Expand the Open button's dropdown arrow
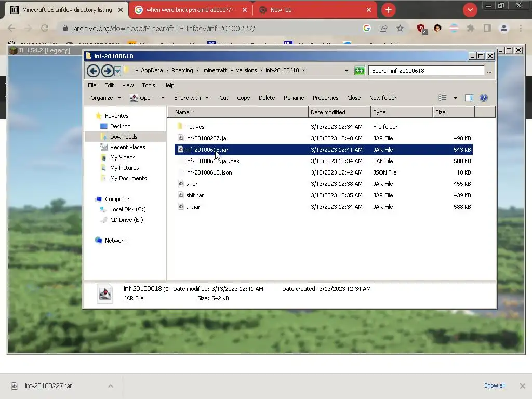 pyautogui.click(x=163, y=98)
